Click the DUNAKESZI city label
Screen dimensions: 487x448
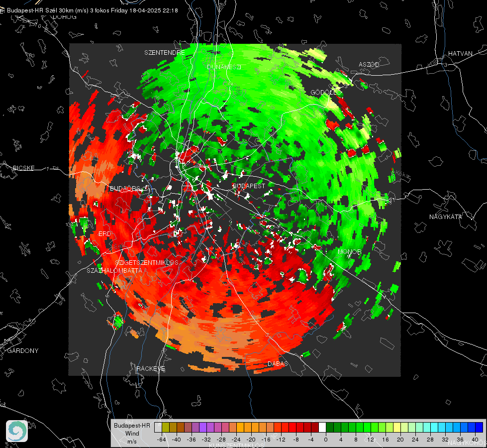point(224,67)
